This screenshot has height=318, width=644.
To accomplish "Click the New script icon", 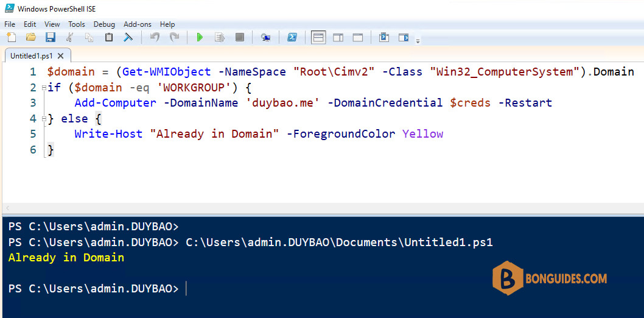I will coord(12,37).
